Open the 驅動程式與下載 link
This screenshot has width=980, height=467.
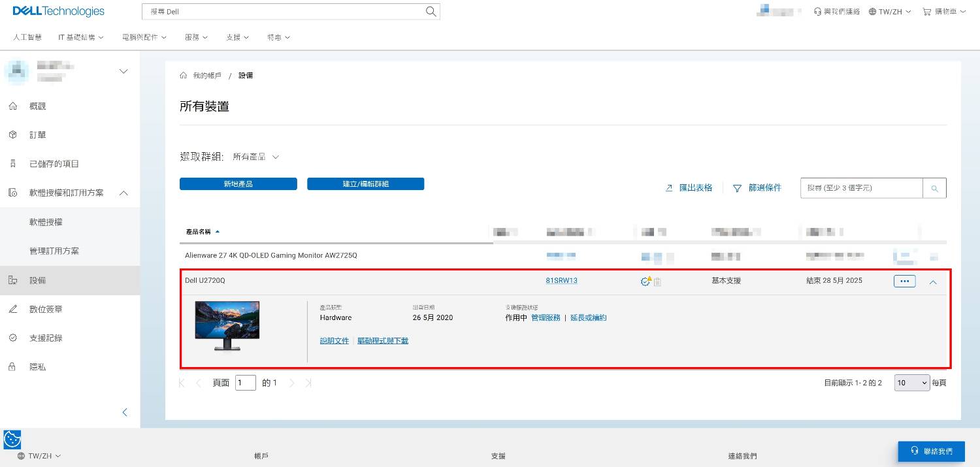click(x=383, y=341)
